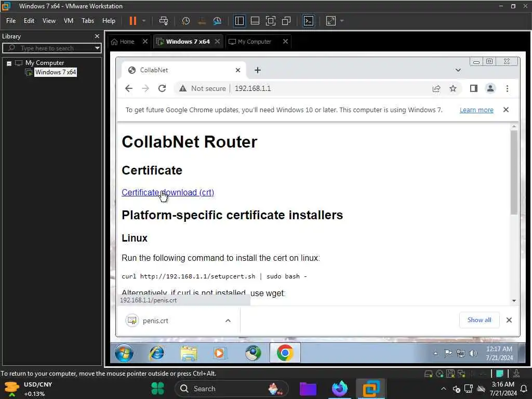This screenshot has width=532, height=399.
Task: Enter full screen mode
Action: [x=270, y=21]
